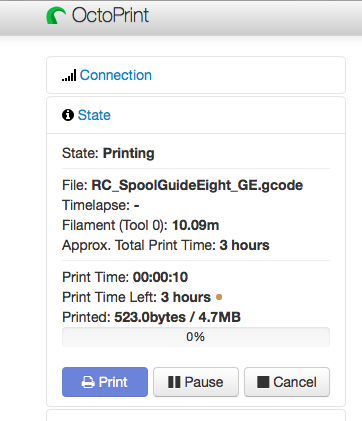Click the Print Time Left 3 hours value
362x421 pixels.
[x=186, y=297]
